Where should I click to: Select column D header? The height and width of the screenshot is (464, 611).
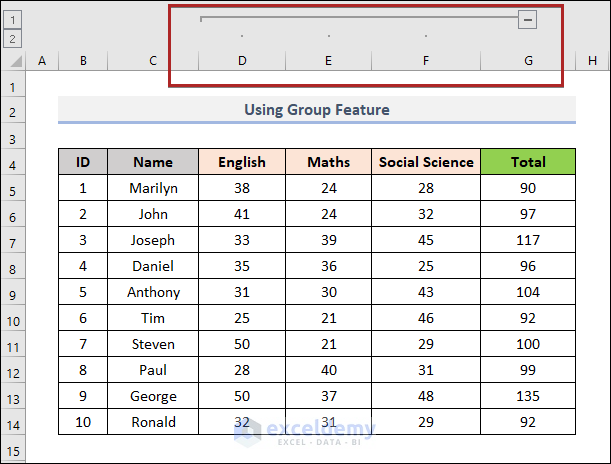[242, 61]
